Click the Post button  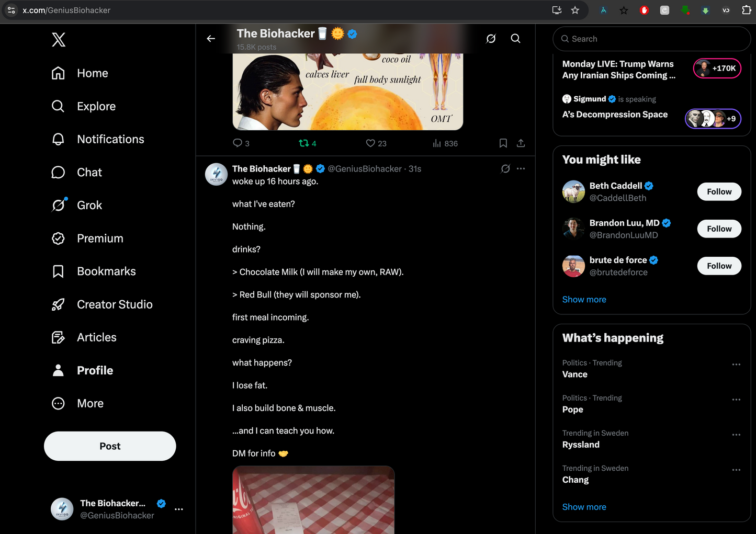tap(110, 446)
